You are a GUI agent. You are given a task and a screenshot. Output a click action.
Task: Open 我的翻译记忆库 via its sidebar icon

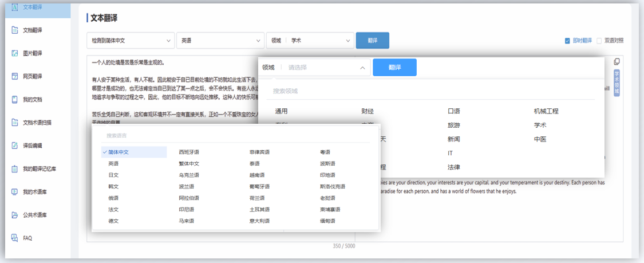(15, 168)
